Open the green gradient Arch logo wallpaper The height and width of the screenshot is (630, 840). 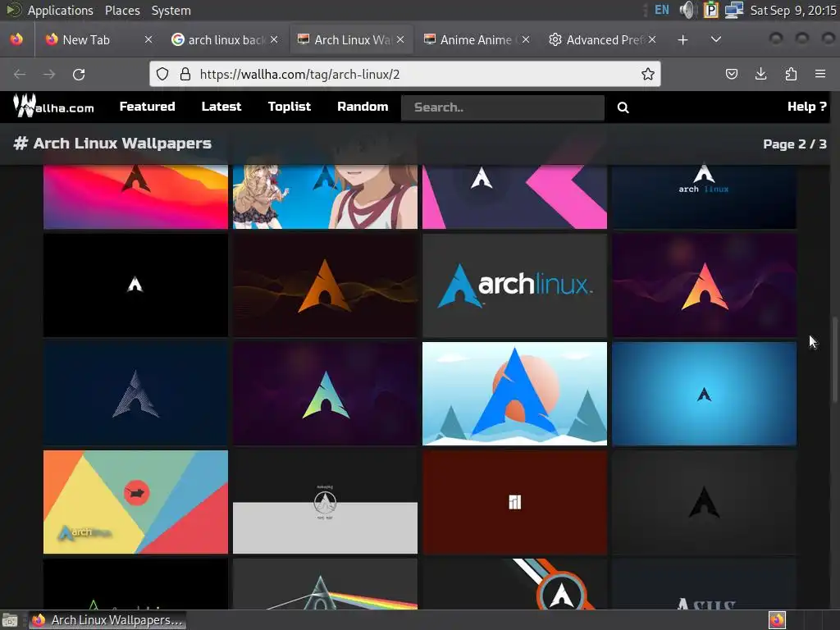tap(325, 394)
